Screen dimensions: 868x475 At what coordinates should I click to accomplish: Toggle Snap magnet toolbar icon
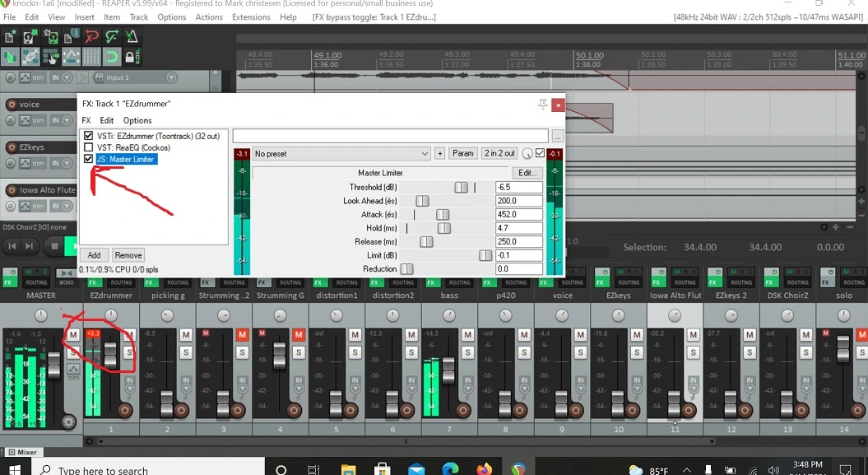111,57
